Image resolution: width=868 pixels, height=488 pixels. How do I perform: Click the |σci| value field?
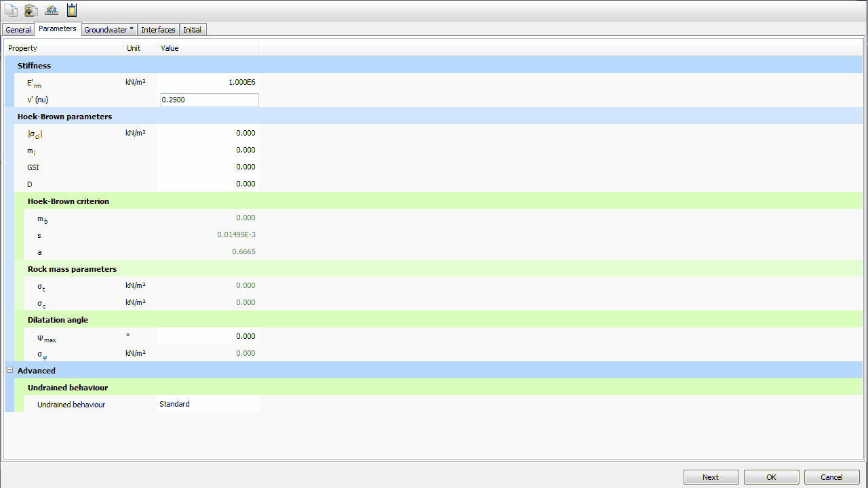(x=208, y=133)
